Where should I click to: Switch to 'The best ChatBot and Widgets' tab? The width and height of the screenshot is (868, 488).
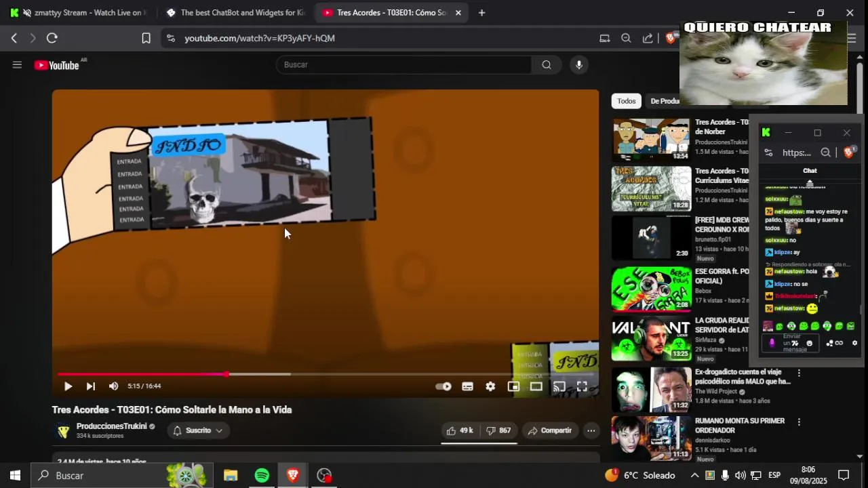pyautogui.click(x=236, y=13)
